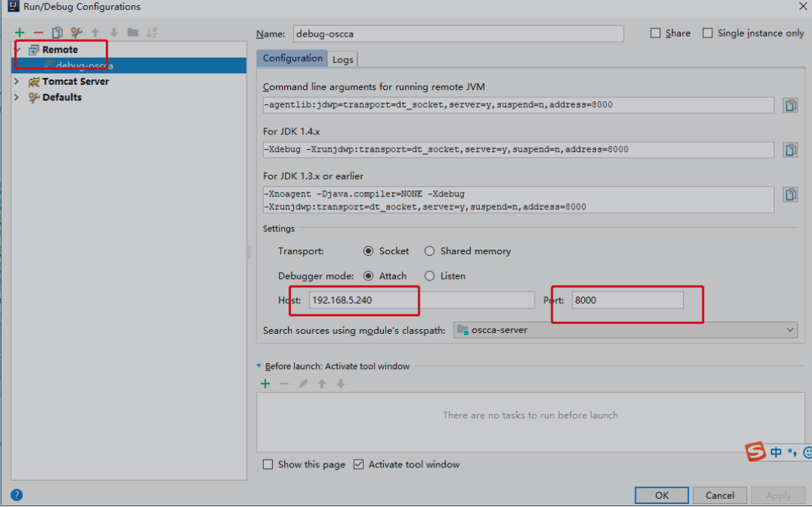The height and width of the screenshot is (507, 812).
Task: Open the help question mark
Action: pos(16,495)
